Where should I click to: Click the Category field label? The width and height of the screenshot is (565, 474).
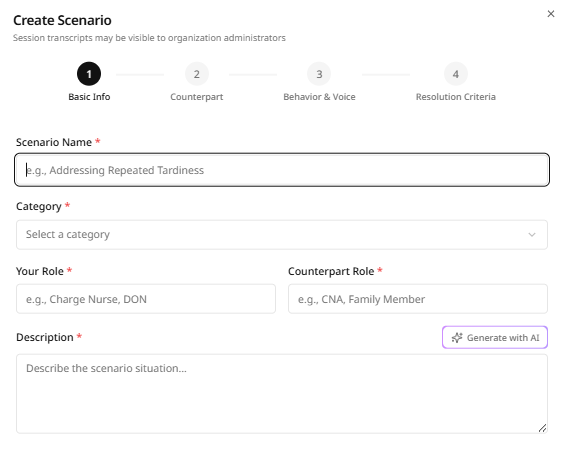pos(39,207)
